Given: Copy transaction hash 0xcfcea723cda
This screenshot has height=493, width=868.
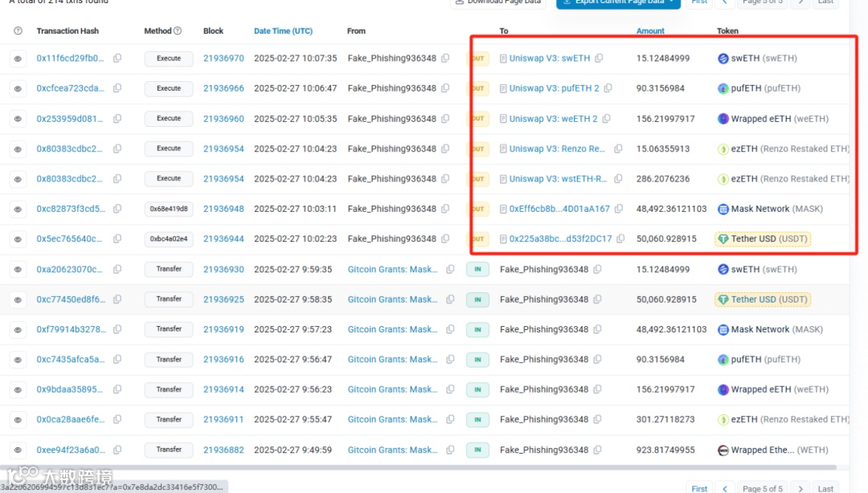Looking at the screenshot, I should (x=117, y=88).
